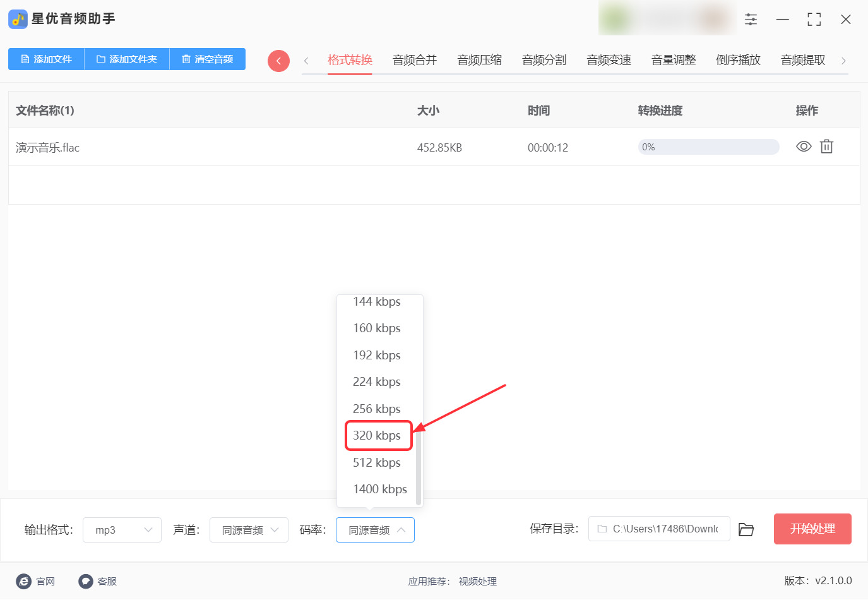The width and height of the screenshot is (868, 600).
Task: Open 客服 chat support icon
Action: [x=86, y=581]
